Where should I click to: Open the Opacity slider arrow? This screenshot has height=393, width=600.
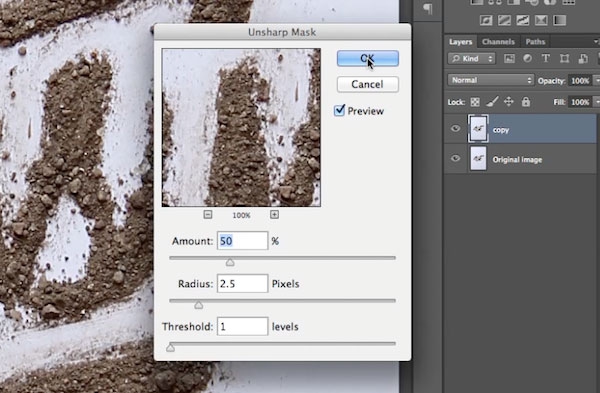pos(596,80)
